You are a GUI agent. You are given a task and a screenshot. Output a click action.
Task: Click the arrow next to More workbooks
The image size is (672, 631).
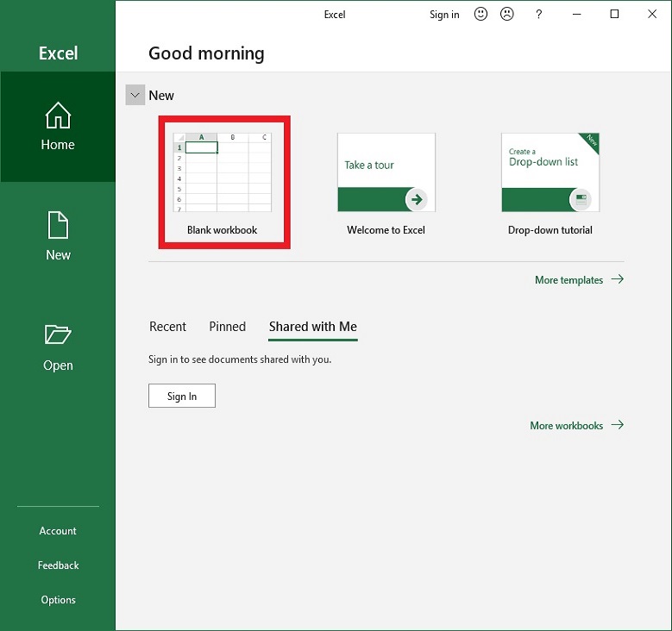coord(618,425)
